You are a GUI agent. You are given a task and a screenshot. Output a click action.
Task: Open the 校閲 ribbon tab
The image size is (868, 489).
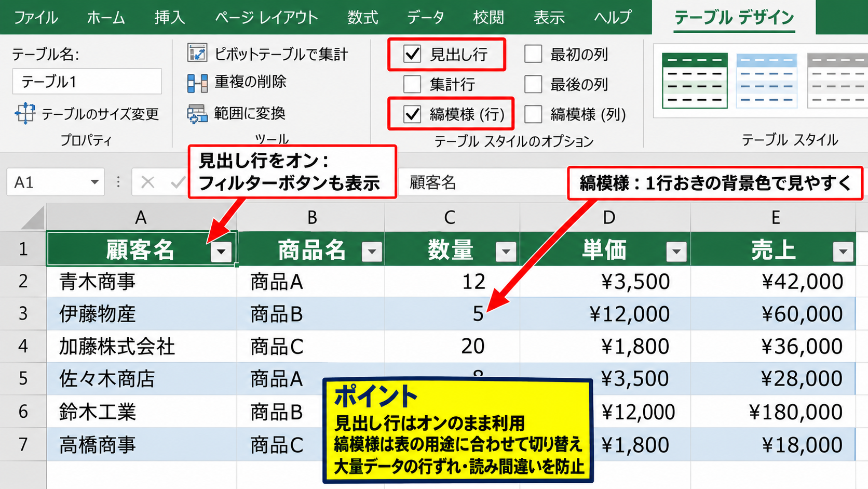(489, 18)
